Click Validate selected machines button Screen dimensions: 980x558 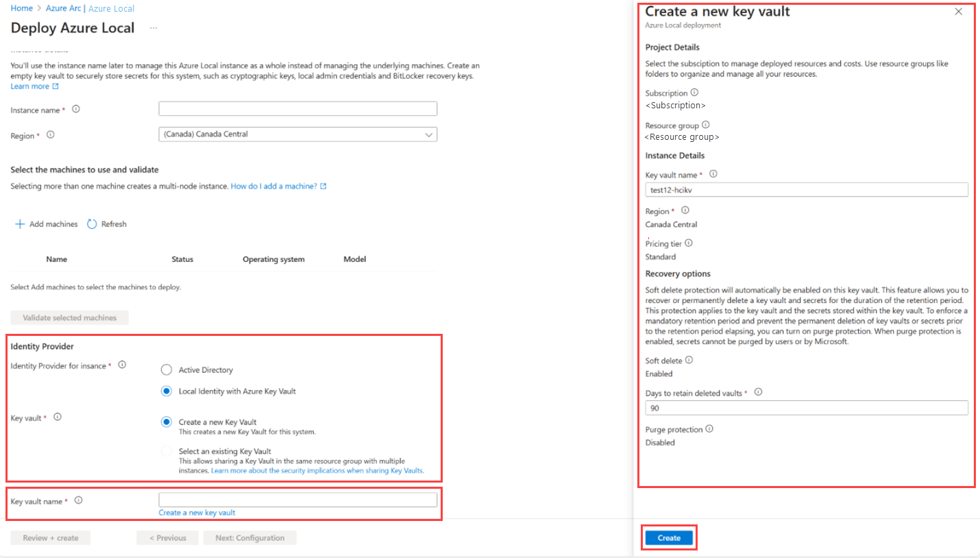[x=70, y=317]
